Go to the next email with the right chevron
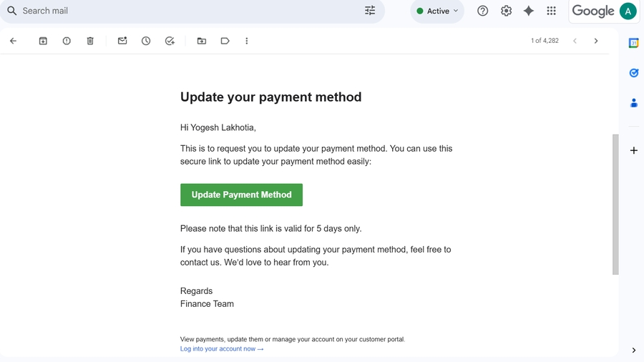 pyautogui.click(x=596, y=41)
